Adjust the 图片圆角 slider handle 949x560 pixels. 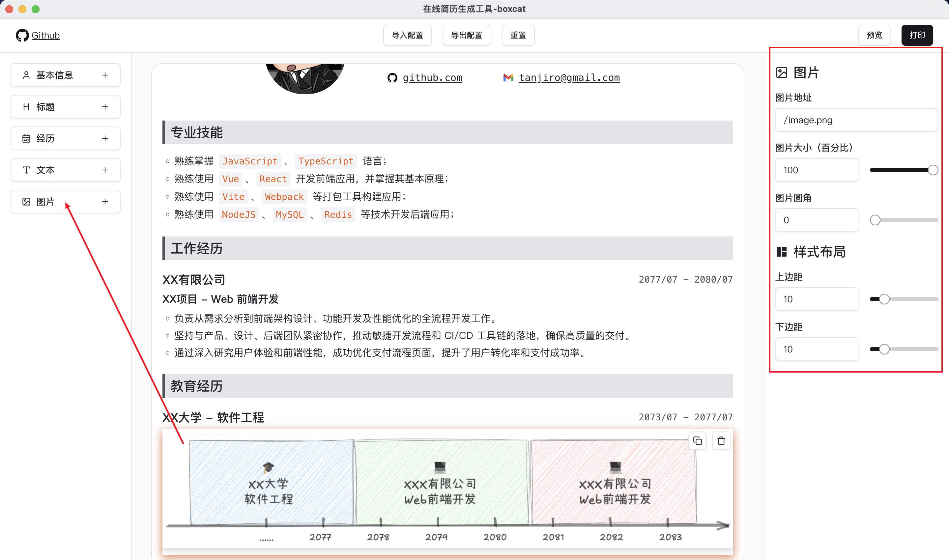[875, 220]
